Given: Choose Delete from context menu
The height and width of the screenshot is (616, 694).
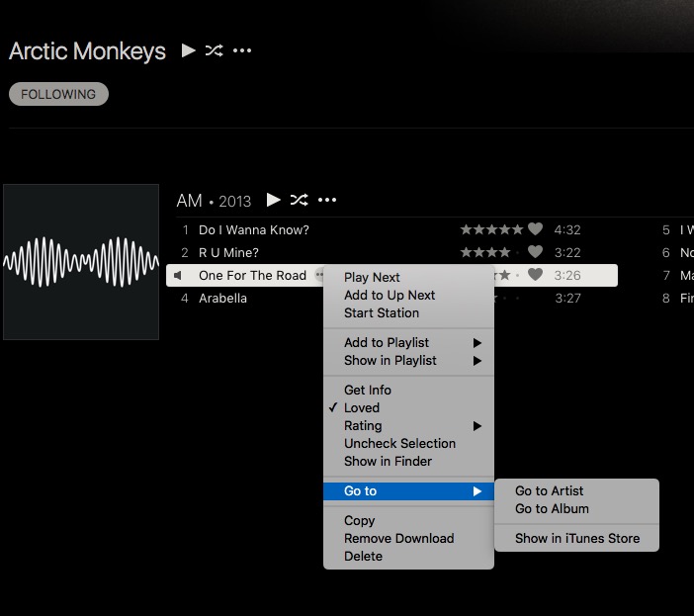Looking at the screenshot, I should [408, 557].
